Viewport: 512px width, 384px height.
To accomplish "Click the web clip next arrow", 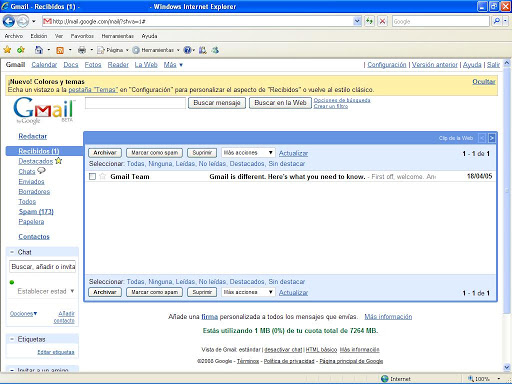I will 492,138.
